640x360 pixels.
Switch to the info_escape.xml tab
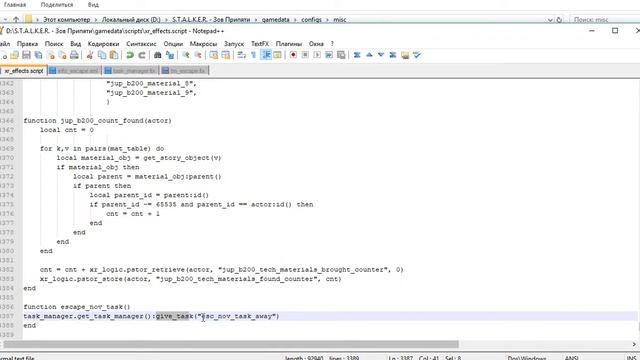(x=75, y=71)
